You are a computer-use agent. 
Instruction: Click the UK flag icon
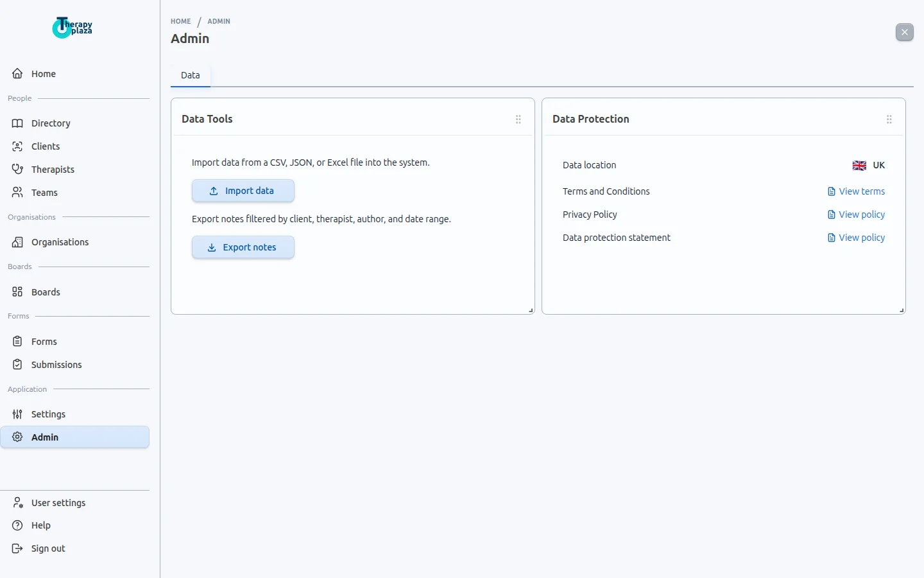(x=859, y=166)
